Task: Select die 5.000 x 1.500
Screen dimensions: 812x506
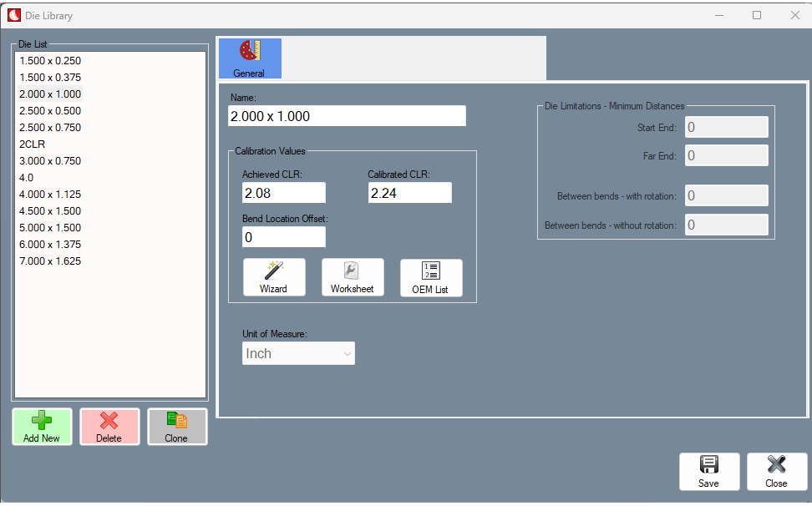Action: pos(50,228)
